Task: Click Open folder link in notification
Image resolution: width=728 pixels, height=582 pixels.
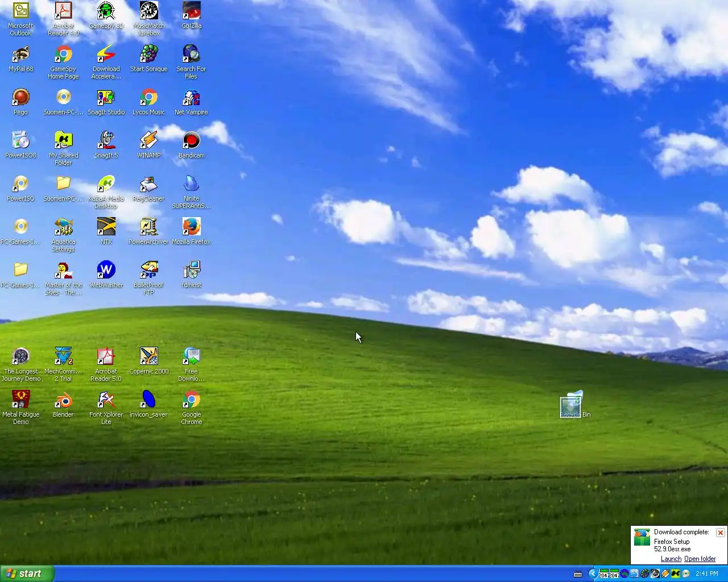Action: tap(700, 559)
